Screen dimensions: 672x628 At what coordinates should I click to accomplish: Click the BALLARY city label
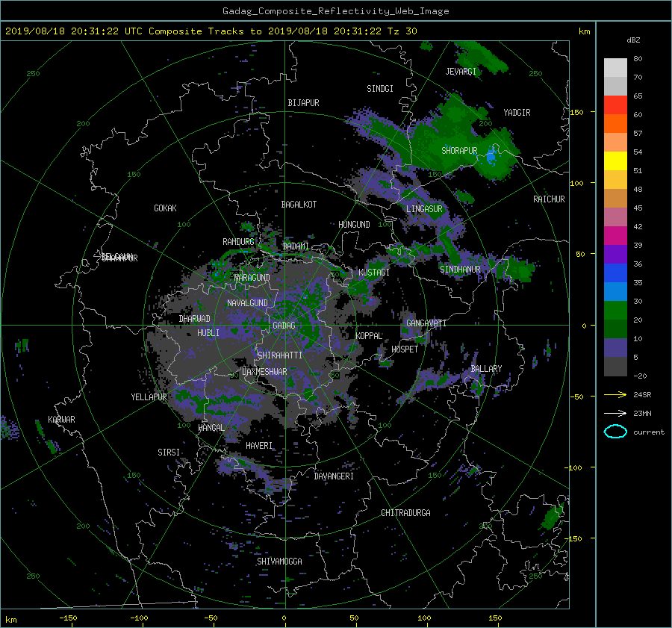click(486, 369)
